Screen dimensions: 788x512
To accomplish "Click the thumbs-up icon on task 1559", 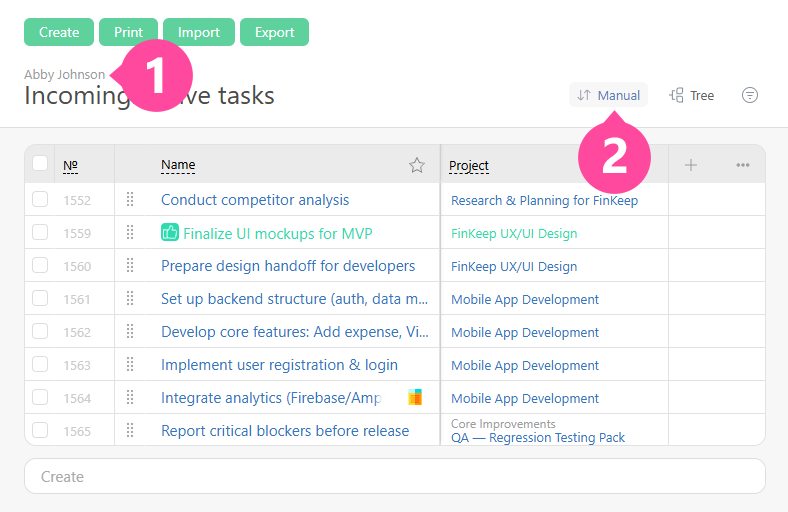I will tap(170, 233).
